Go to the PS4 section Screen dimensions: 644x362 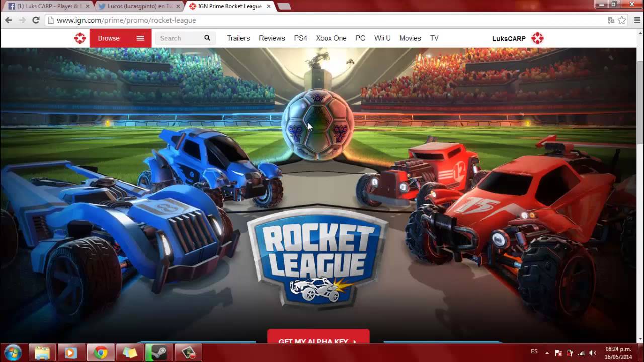[x=300, y=38]
